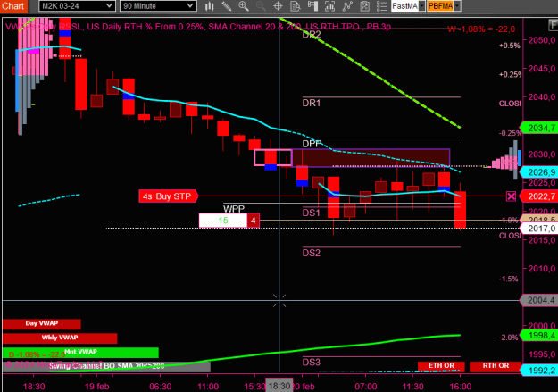The image size is (558, 392).
Task: Click the 16:00 time axis label
Action: (x=461, y=387)
